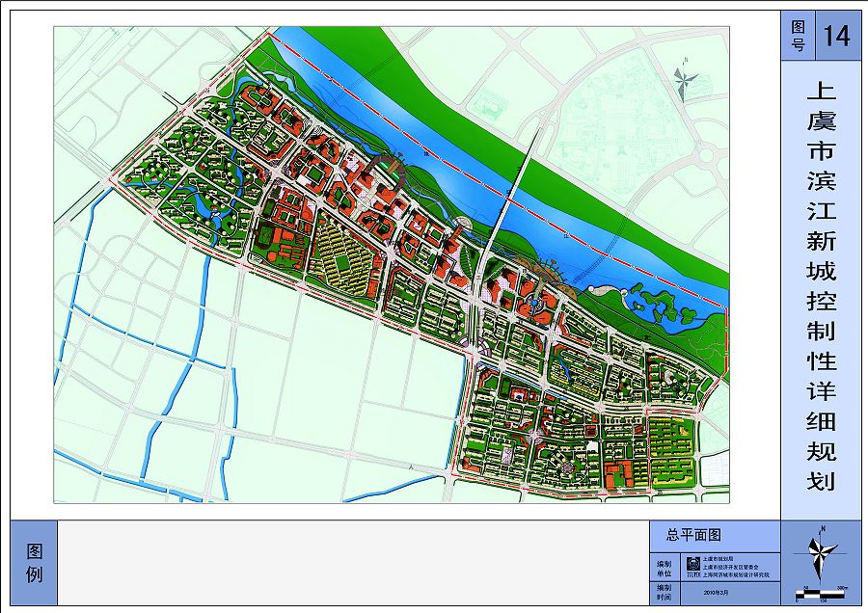The width and height of the screenshot is (868, 613).
Task: Click the 编制时间 label cell
Action: 664,592
